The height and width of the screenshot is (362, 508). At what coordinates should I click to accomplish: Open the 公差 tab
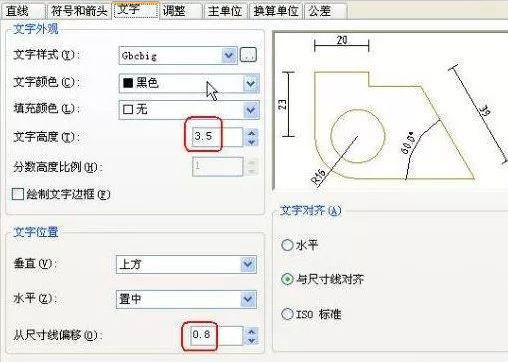[325, 11]
